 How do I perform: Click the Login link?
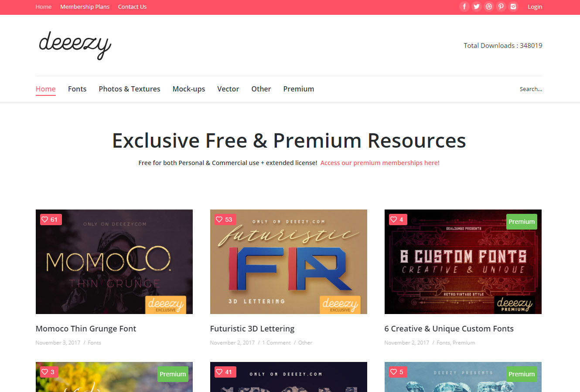(x=535, y=7)
